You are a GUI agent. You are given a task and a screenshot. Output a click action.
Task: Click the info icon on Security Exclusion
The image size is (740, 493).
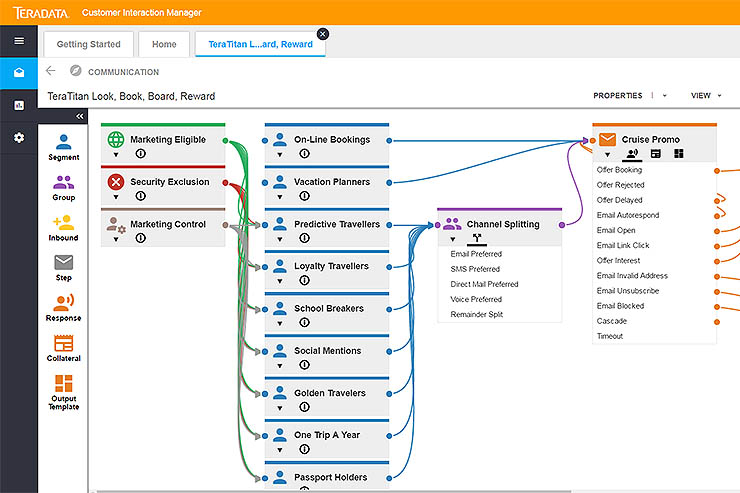click(140, 196)
